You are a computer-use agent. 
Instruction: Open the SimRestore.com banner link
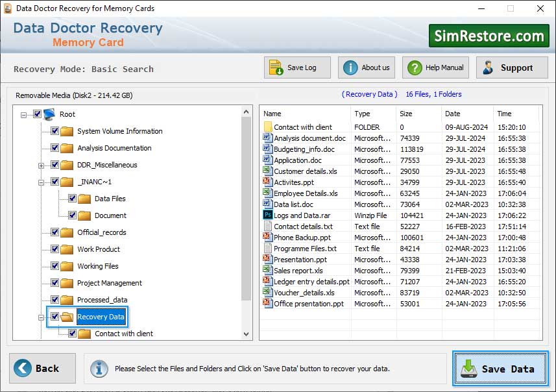(489, 36)
